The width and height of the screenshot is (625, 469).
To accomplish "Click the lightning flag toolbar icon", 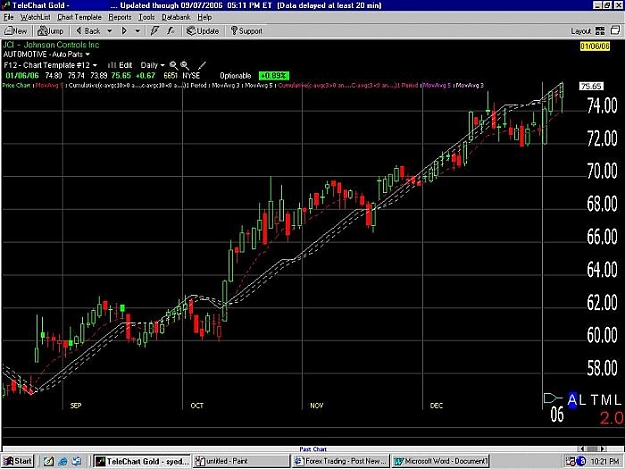I will coord(155,31).
